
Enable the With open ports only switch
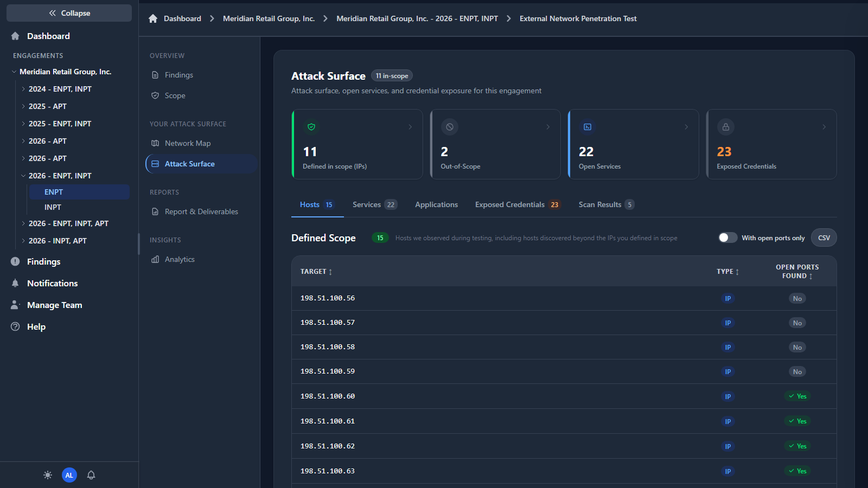coord(728,237)
